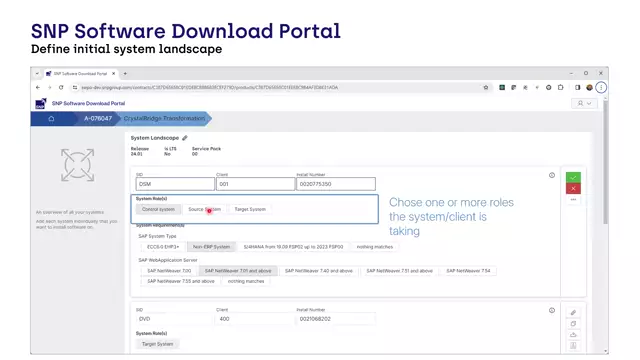Click the landscape overview image in the sidebar
The image size is (640, 360).
point(78,165)
